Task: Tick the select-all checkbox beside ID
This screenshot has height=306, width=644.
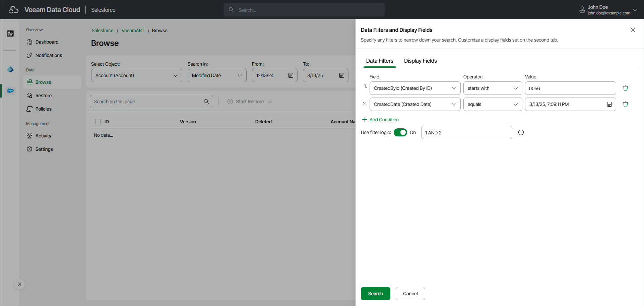Action: [98, 122]
